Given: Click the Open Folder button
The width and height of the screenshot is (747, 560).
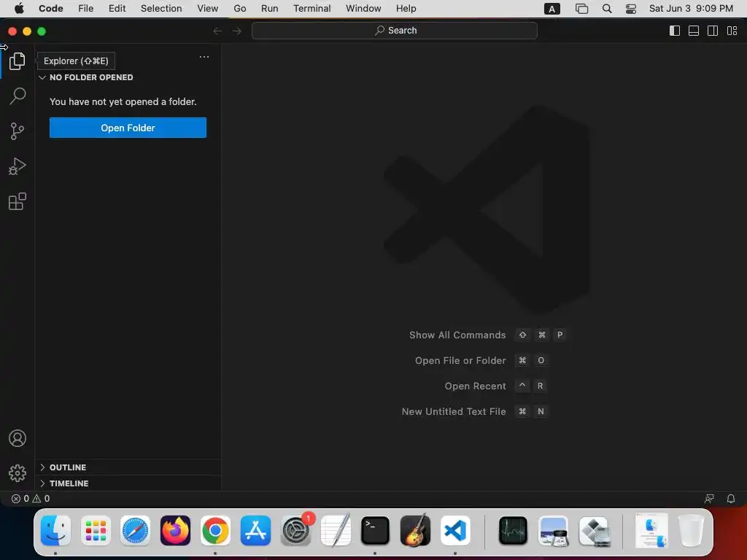Looking at the screenshot, I should (128, 128).
